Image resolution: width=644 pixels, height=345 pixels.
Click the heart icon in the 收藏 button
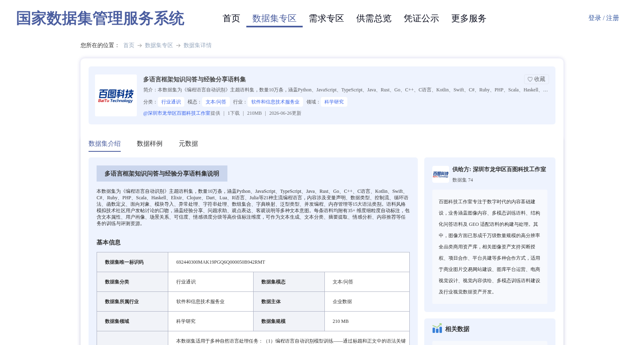point(530,79)
